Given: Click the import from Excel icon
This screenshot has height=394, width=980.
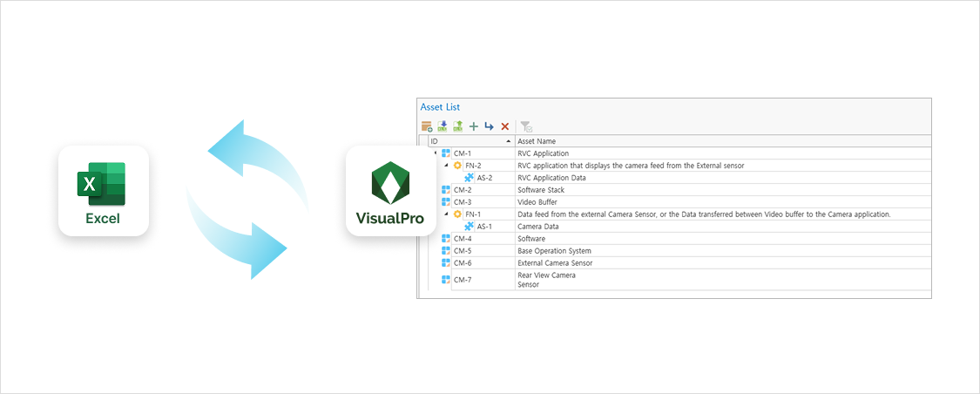Looking at the screenshot, I should click(443, 126).
